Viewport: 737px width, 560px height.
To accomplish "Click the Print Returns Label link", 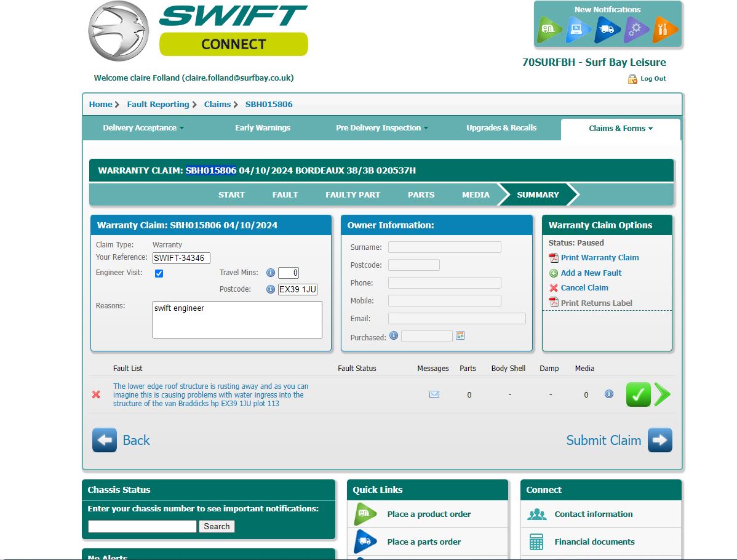I will click(597, 303).
